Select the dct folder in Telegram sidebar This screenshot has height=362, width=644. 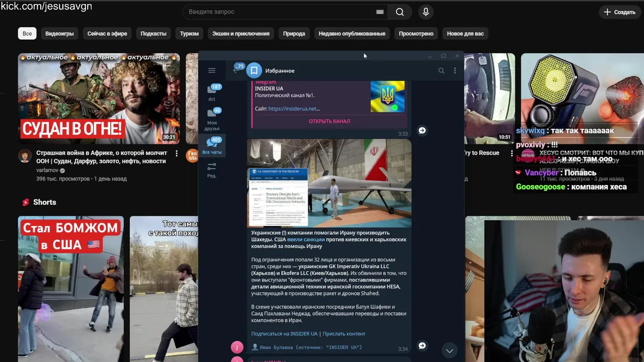click(x=212, y=93)
